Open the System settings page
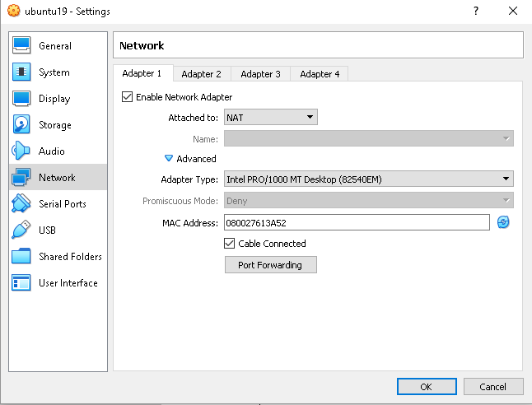 (54, 72)
